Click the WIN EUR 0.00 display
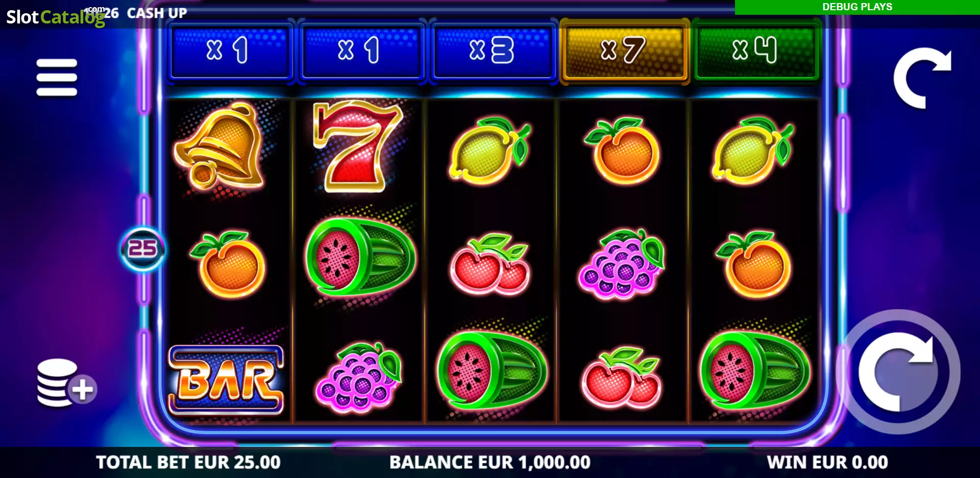Image resolution: width=980 pixels, height=478 pixels. (827, 462)
